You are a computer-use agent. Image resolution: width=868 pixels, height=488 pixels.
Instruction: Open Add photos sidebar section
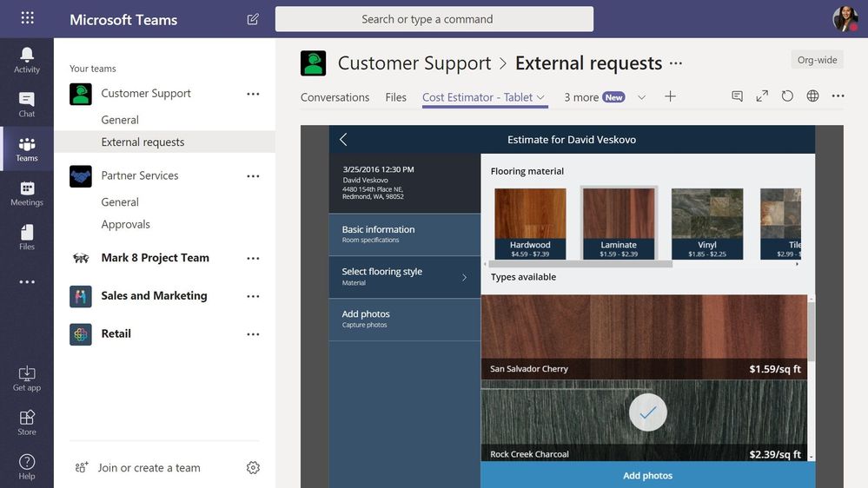pyautogui.click(x=405, y=320)
